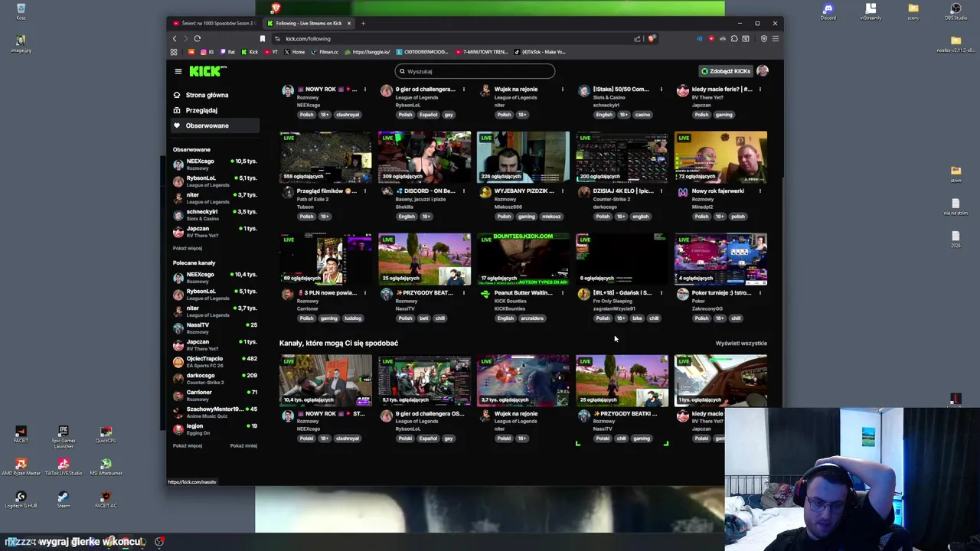
Task: Go back using the browser back arrow
Action: tap(175, 38)
